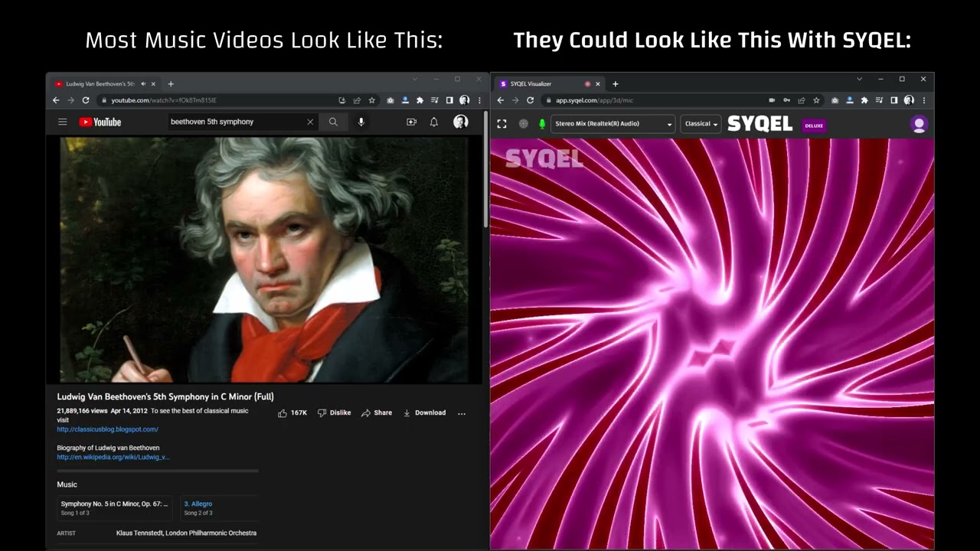The image size is (980, 551).
Task: Open the Stereo Mix audio source dropdown
Action: (612, 124)
